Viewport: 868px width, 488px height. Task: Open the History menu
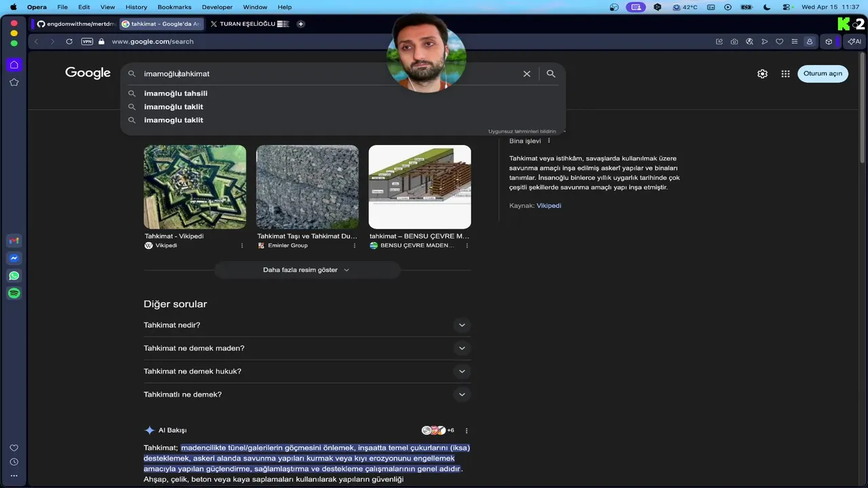pos(136,7)
